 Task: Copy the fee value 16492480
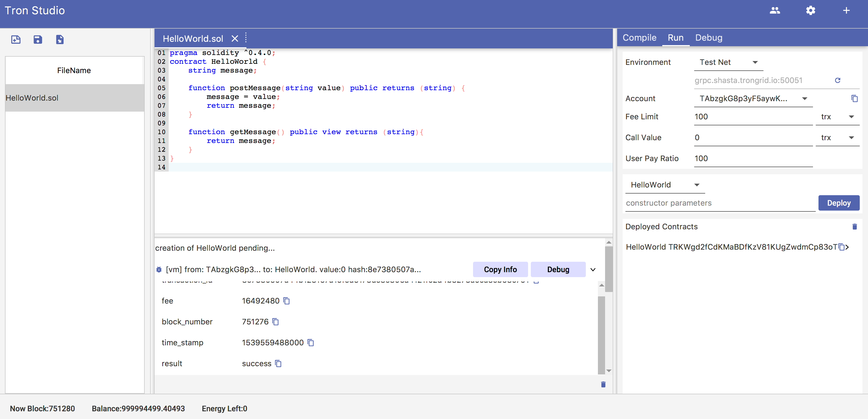coord(286,301)
